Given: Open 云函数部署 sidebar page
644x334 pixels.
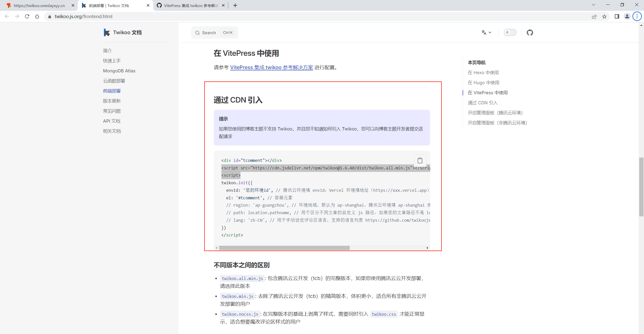Looking at the screenshot, I should pyautogui.click(x=114, y=81).
